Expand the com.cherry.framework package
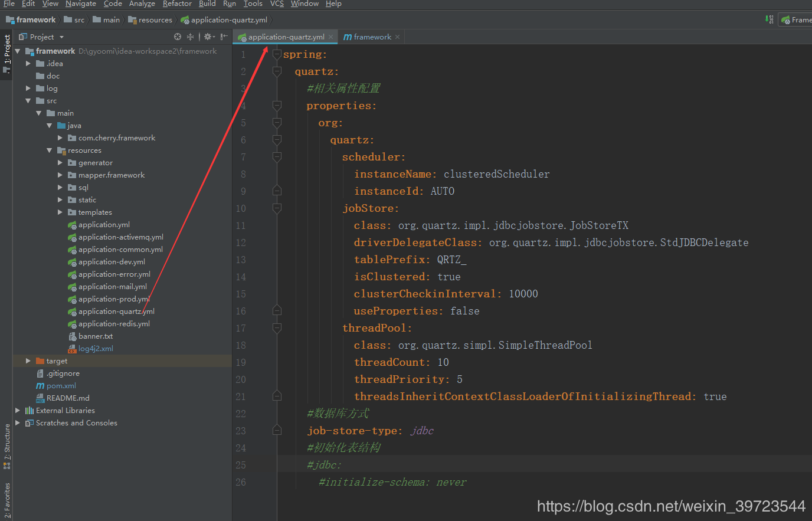Image resolution: width=812 pixels, height=521 pixels. [60, 138]
